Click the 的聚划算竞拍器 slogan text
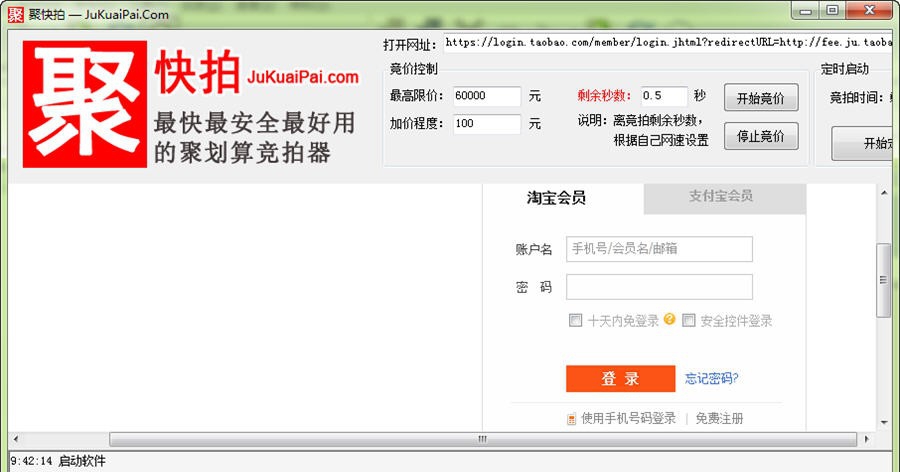The image size is (900, 472). (242, 153)
